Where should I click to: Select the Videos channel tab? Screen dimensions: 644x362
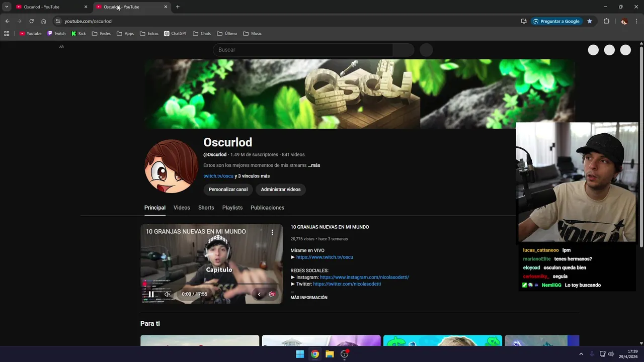[x=182, y=208]
